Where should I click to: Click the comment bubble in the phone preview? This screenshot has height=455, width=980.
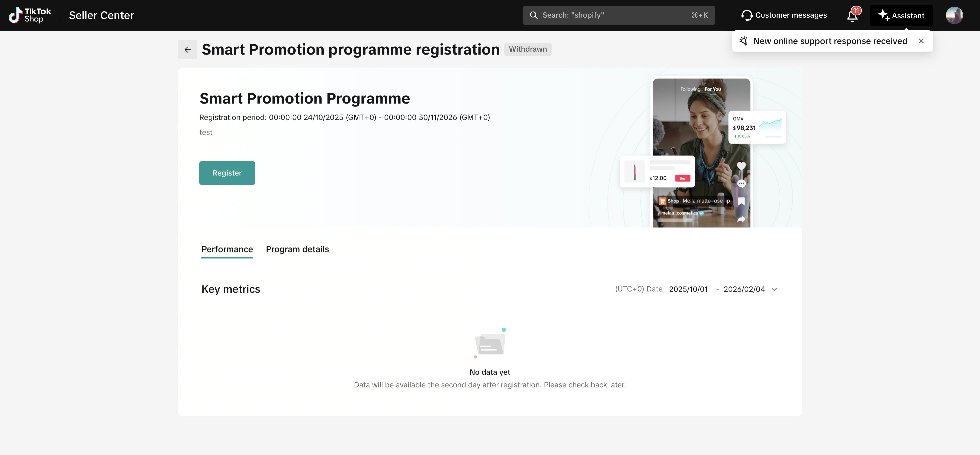coord(741,184)
